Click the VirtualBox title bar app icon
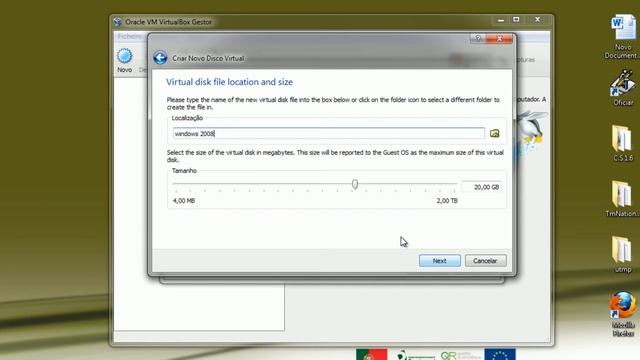 pyautogui.click(x=118, y=22)
